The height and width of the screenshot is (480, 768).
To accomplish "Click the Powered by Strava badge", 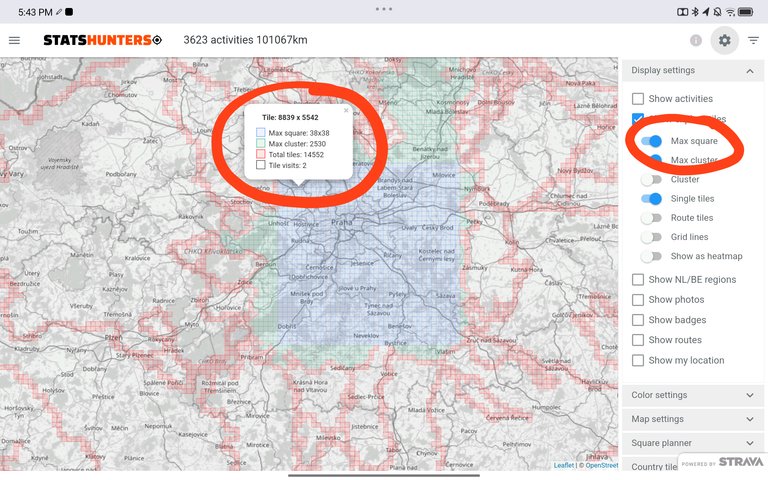I will [722, 462].
